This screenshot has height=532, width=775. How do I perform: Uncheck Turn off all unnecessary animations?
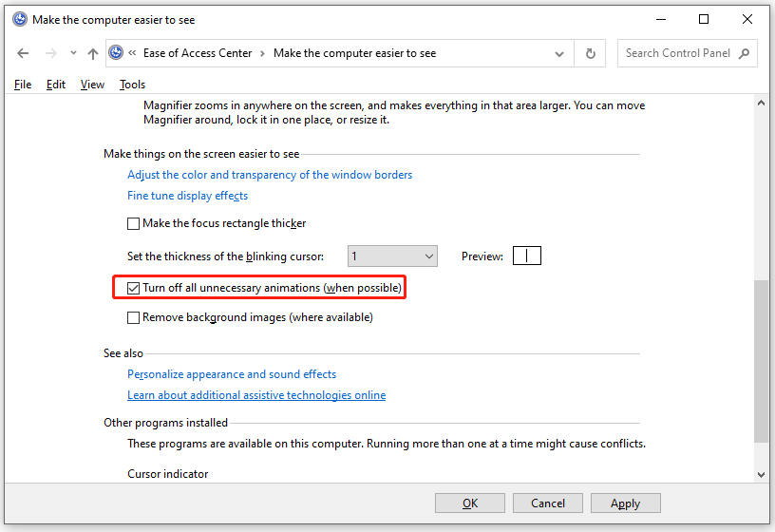pyautogui.click(x=134, y=288)
